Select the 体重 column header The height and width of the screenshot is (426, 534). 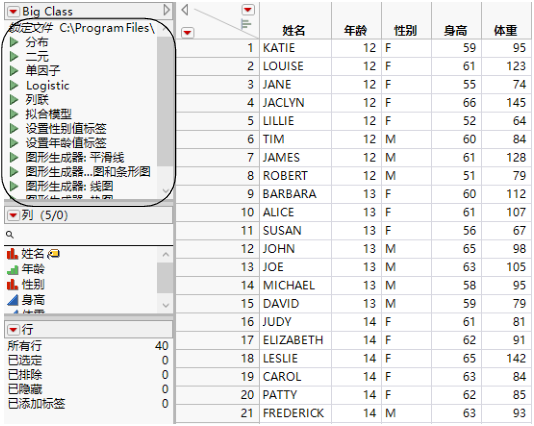pos(506,31)
